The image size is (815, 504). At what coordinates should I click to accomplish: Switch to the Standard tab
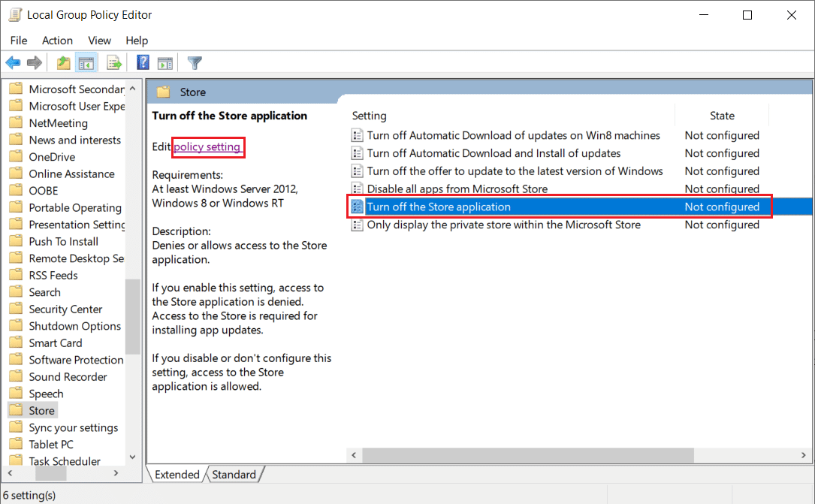click(234, 475)
